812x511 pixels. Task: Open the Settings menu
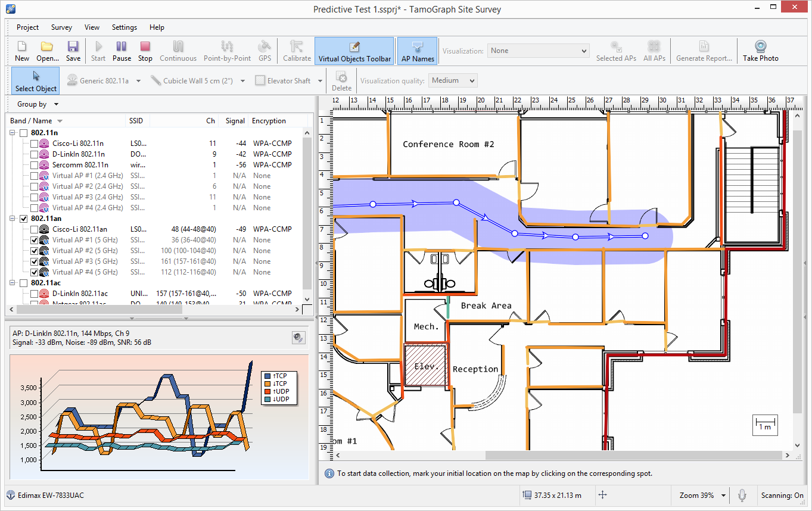click(124, 27)
